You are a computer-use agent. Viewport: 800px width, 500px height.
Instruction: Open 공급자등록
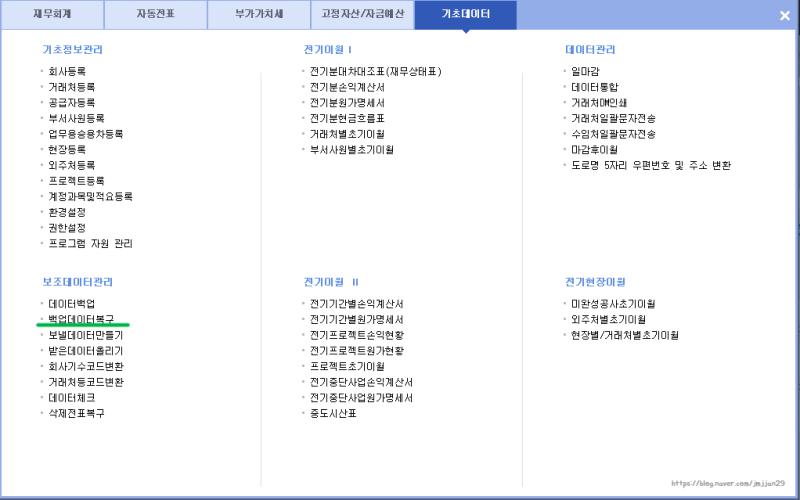pyautogui.click(x=71, y=103)
